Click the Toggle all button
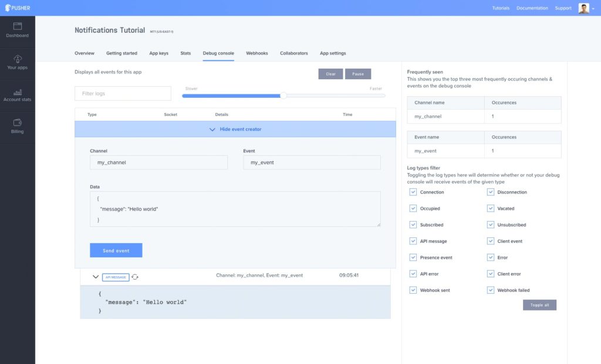The image size is (601, 364). click(x=539, y=305)
